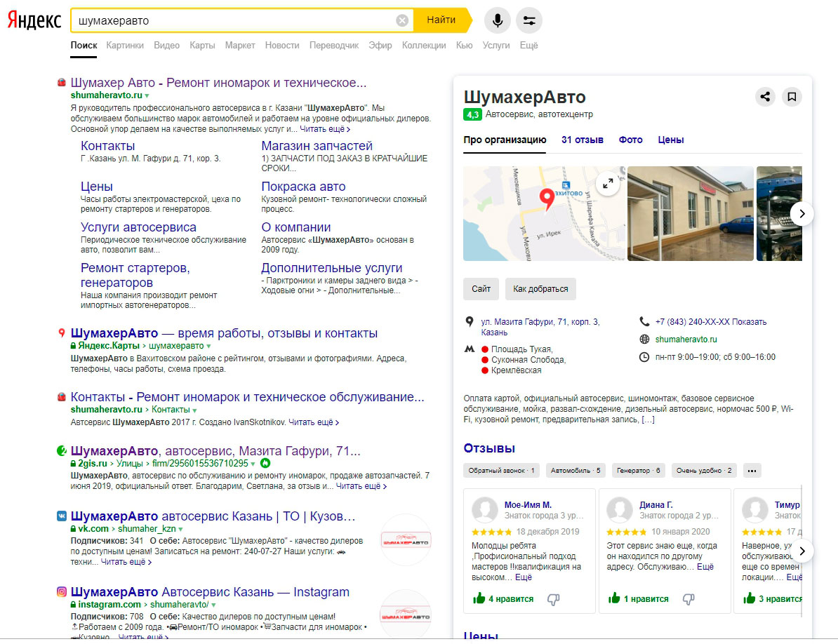Expand the map with the fullscreen arrows icon
838x644 pixels.
click(608, 183)
